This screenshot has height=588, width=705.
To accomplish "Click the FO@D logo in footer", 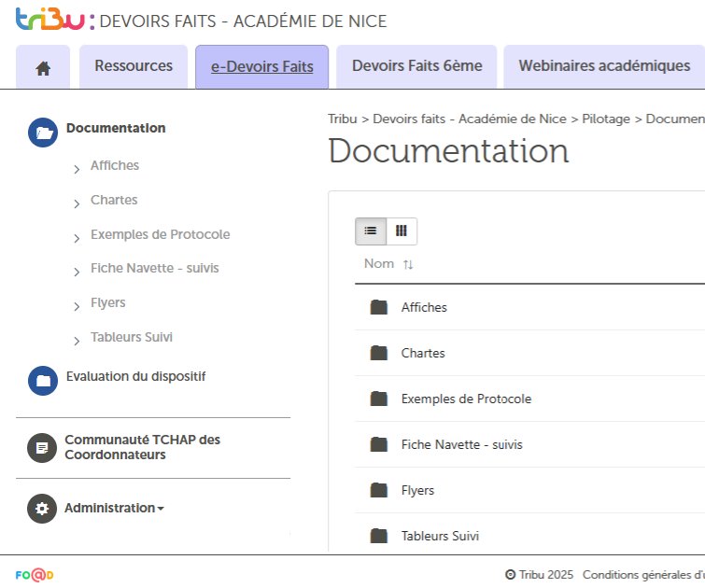I will point(35,575).
